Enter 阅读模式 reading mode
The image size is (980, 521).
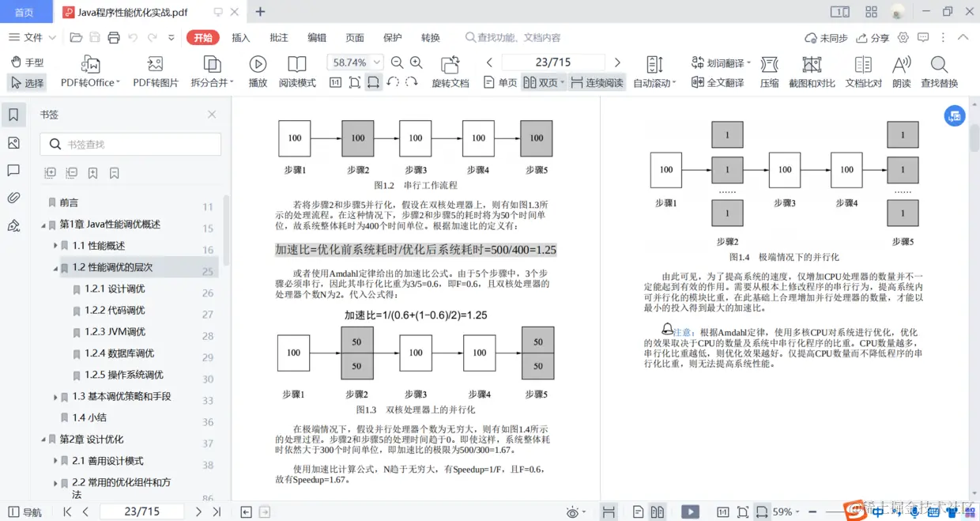[x=297, y=73]
